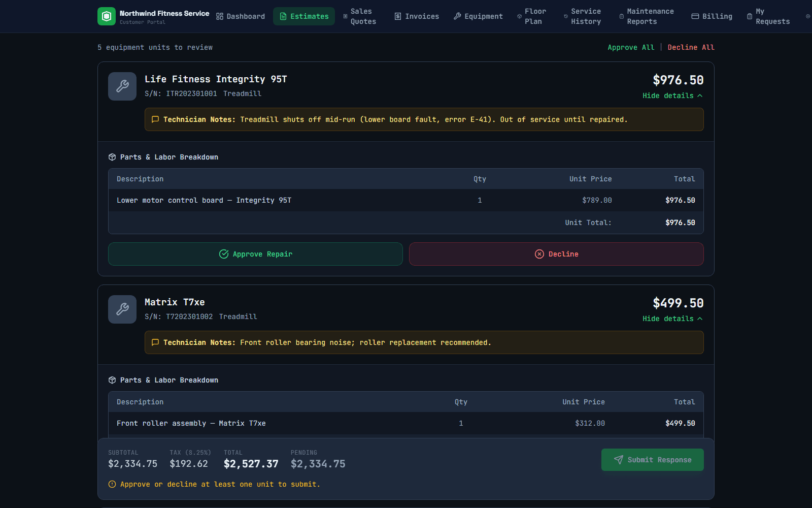
Task: Click 'Lower motor control board' description
Action: [204, 200]
